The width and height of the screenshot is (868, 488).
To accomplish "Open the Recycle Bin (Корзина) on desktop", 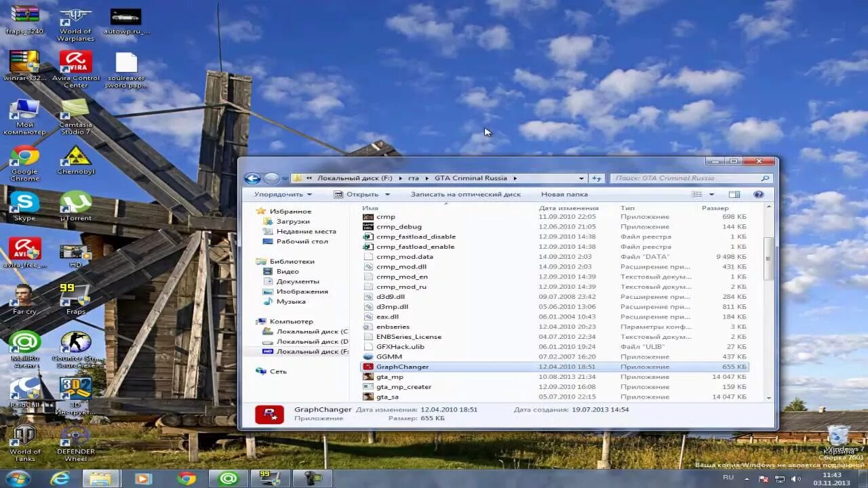I will 839,441.
